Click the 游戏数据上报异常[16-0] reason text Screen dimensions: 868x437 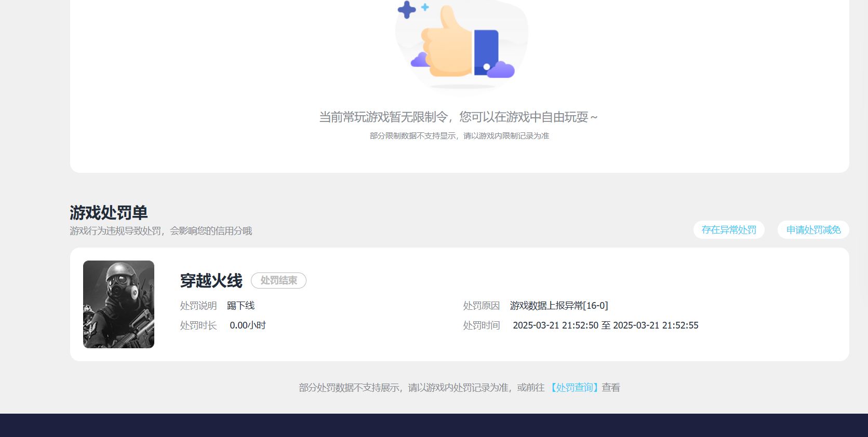(x=558, y=306)
